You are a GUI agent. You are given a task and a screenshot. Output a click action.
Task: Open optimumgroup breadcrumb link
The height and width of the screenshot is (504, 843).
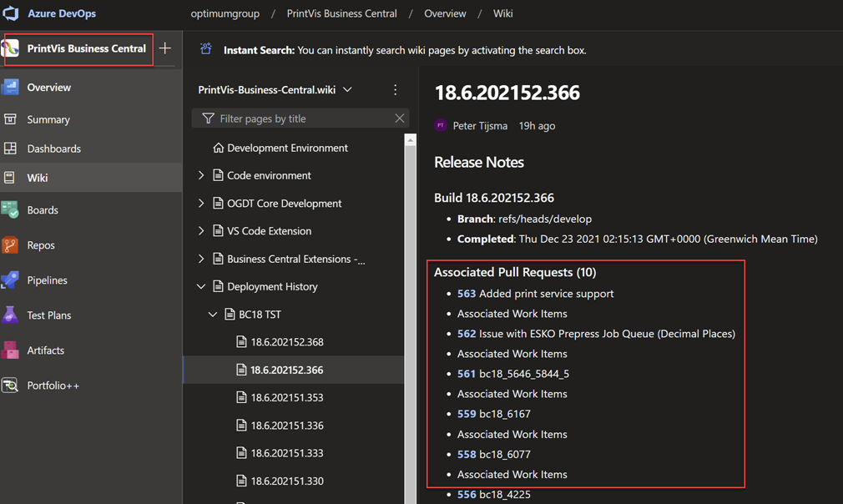(x=225, y=13)
